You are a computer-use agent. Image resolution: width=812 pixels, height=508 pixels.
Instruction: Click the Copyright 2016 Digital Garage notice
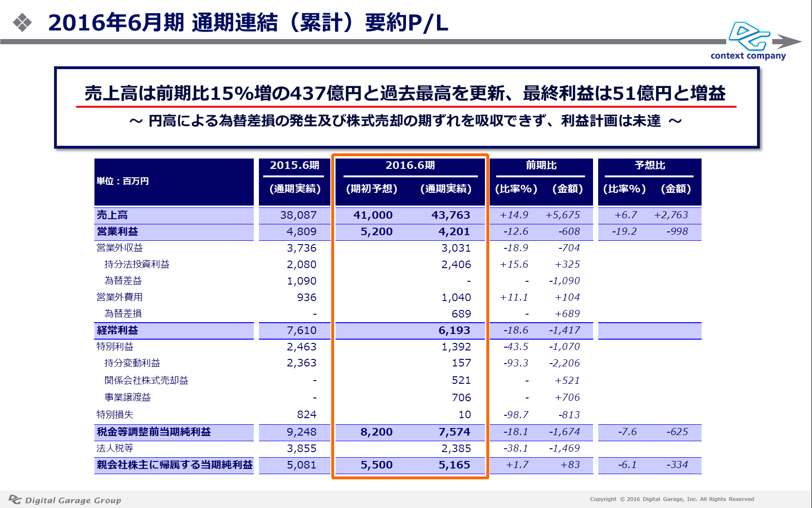click(x=672, y=499)
